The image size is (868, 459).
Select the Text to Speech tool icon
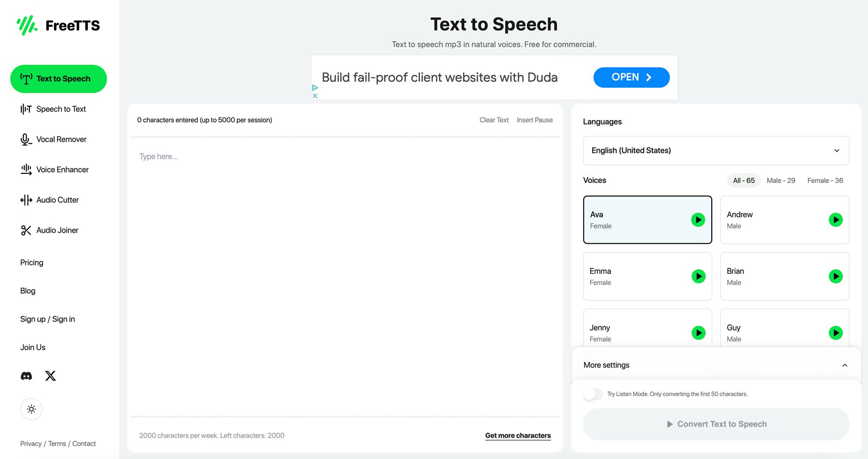point(27,79)
